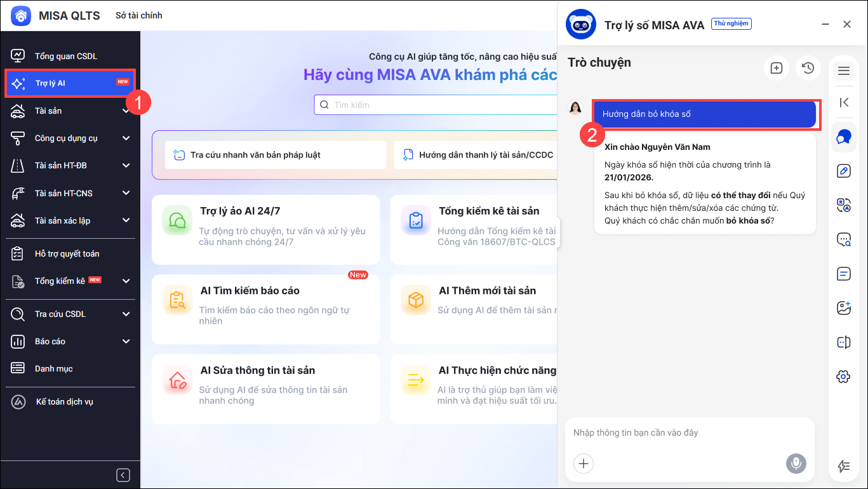Open the AI Sửa thông tin tài sản card
This screenshot has height=489, width=868.
tap(266, 389)
